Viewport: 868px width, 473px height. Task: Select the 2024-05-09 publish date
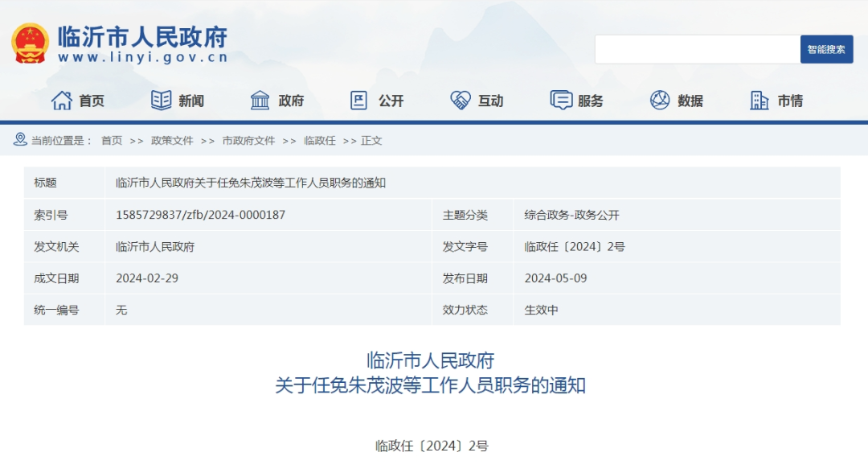pyautogui.click(x=556, y=278)
